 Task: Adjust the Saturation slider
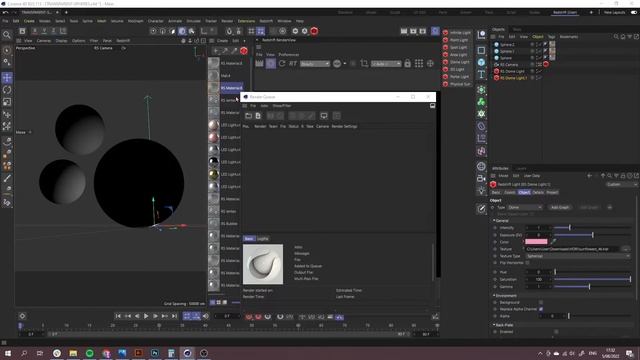pyautogui.click(x=592, y=279)
